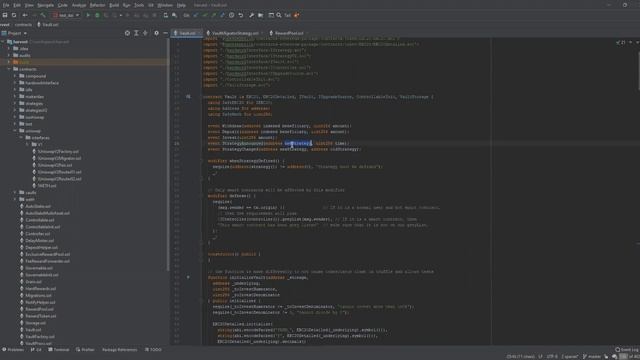This screenshot has height=360, width=640.
Task: Click the Project panel vertical scrollbar
Action: (x=168, y=155)
